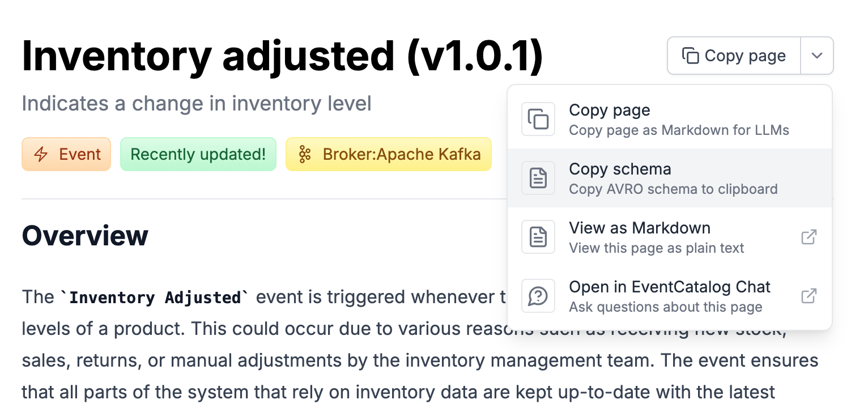This screenshot has width=868, height=408.
Task: Click the lightning icon inside the Event badge
Action: [40, 154]
